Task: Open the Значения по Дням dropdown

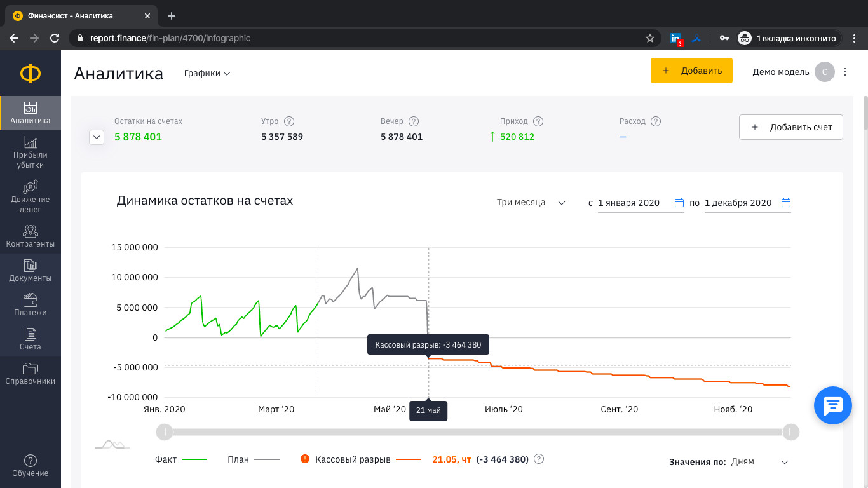Action: [759, 462]
